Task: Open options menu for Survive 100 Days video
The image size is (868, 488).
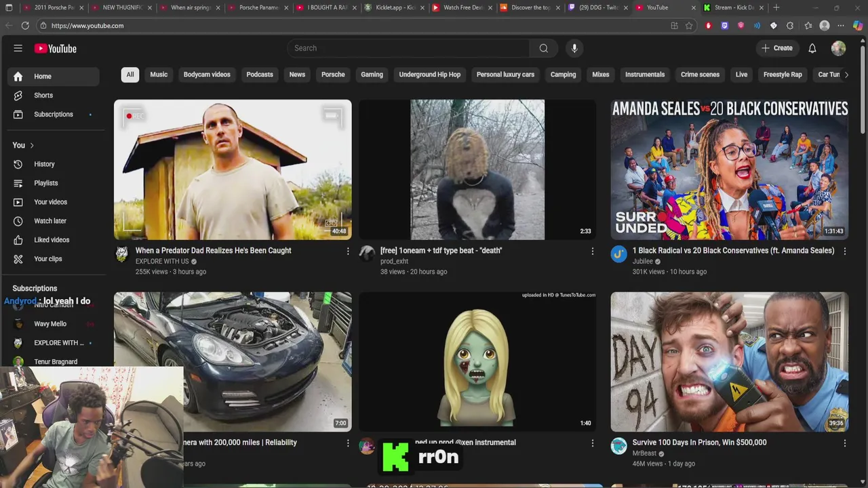Action: click(x=844, y=443)
